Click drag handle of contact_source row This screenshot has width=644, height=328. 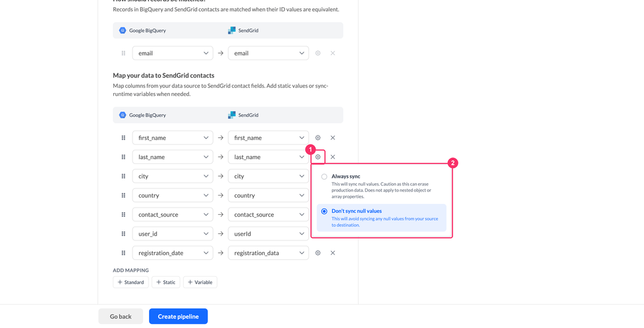[123, 214]
